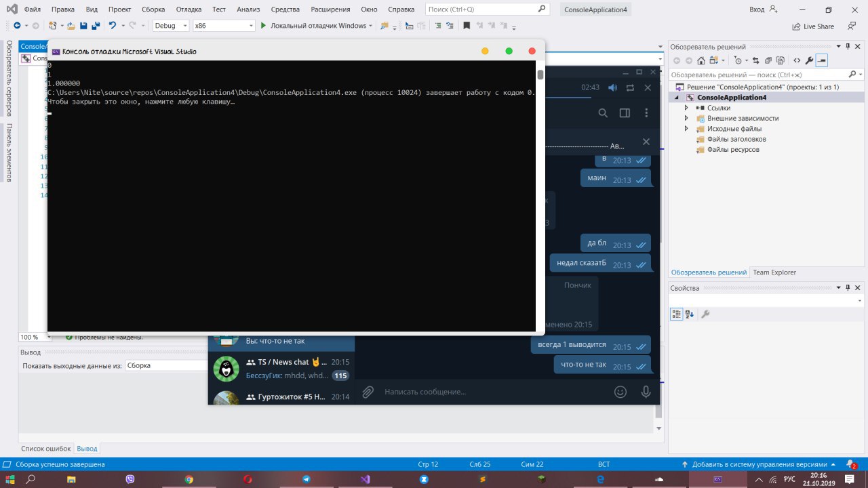Click microphone icon in Telegram
The height and width of the screenshot is (488, 868).
tap(646, 391)
